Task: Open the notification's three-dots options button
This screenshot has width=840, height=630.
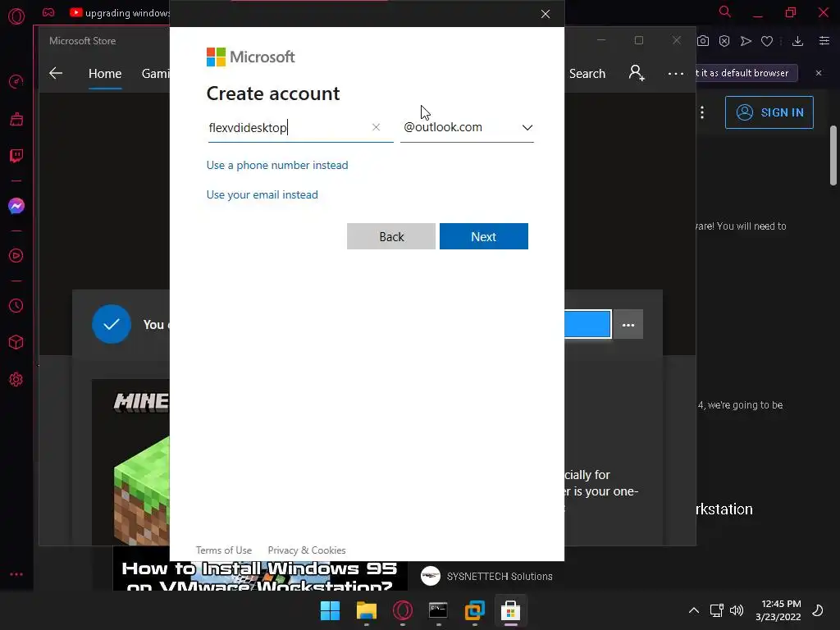Action: point(628,325)
